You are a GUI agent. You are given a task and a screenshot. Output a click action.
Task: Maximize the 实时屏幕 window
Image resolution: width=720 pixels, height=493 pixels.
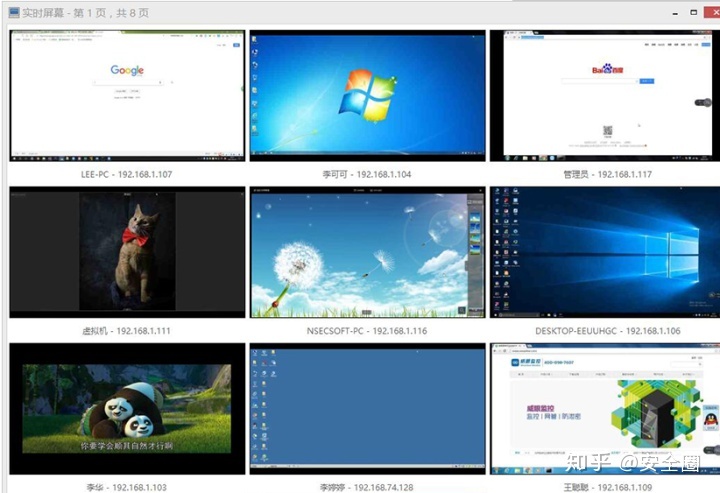(x=694, y=12)
